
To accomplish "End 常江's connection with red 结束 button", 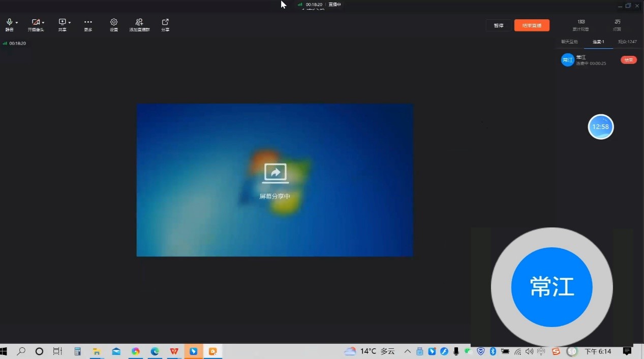I will point(628,60).
